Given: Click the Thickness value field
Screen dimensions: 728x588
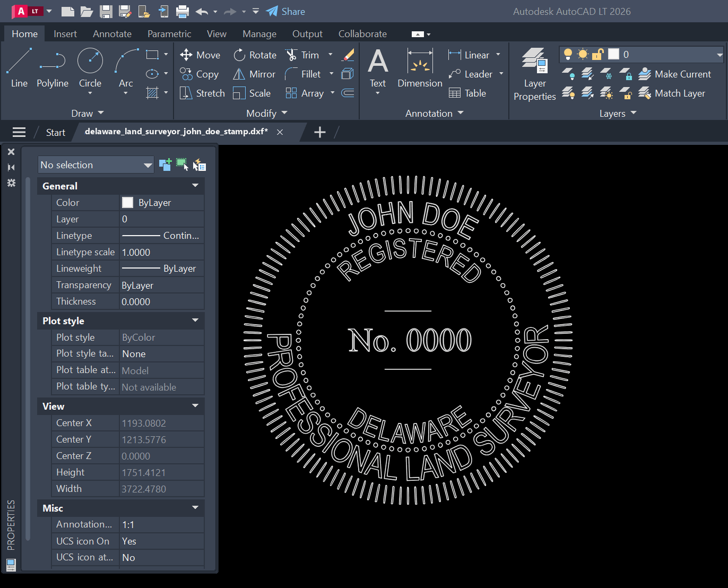Looking at the screenshot, I should [162, 301].
